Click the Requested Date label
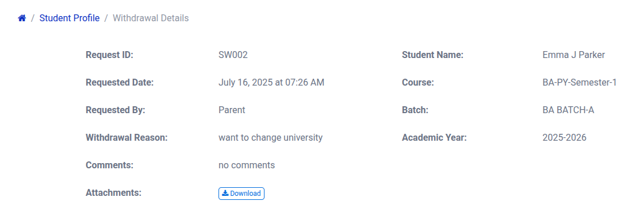This screenshot has width=644, height=224. pyautogui.click(x=119, y=83)
